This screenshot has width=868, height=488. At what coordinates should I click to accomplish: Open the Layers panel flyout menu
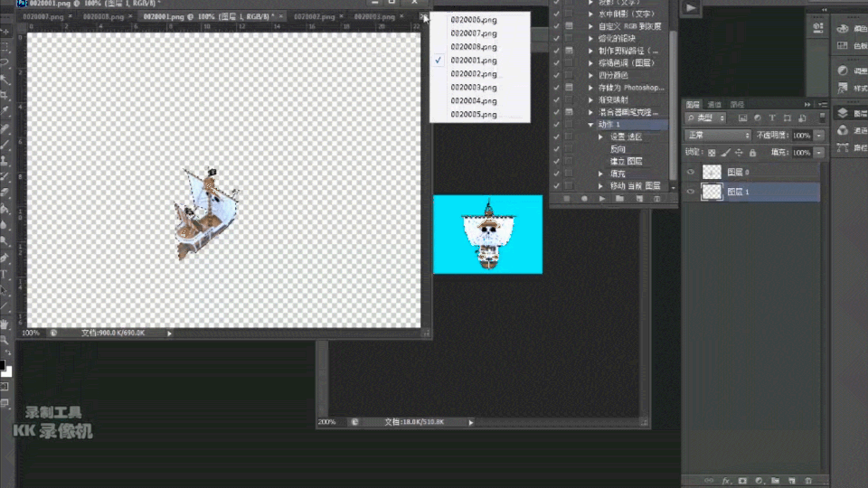pyautogui.click(x=823, y=104)
